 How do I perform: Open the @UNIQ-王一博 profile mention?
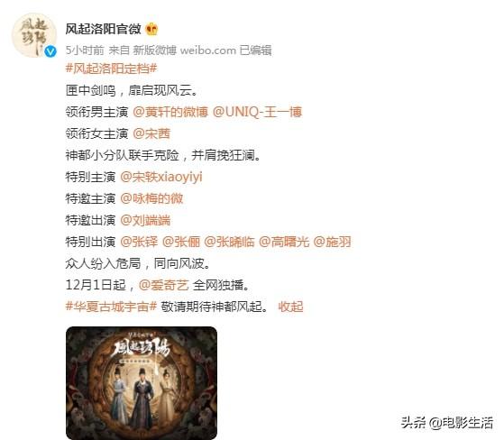click(257, 112)
